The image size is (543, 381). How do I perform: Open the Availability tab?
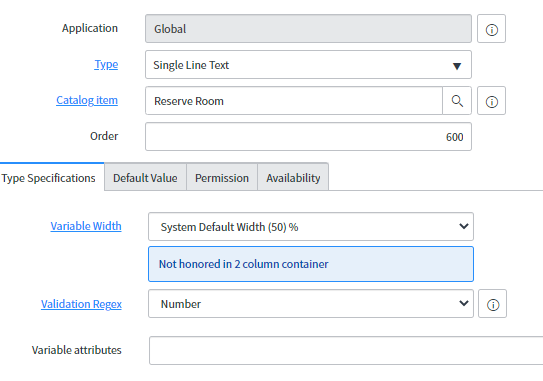(x=293, y=178)
